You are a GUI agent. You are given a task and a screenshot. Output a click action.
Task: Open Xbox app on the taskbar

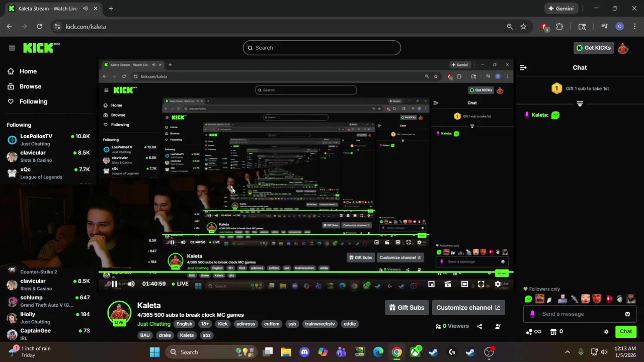coord(415,352)
